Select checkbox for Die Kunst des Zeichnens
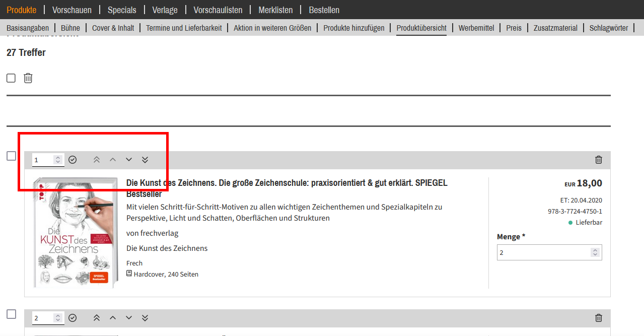Viewport: 644px width, 336px height. (x=11, y=156)
